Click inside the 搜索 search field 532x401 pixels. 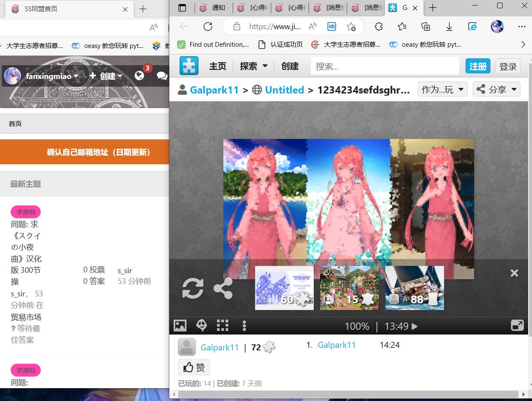tap(385, 66)
